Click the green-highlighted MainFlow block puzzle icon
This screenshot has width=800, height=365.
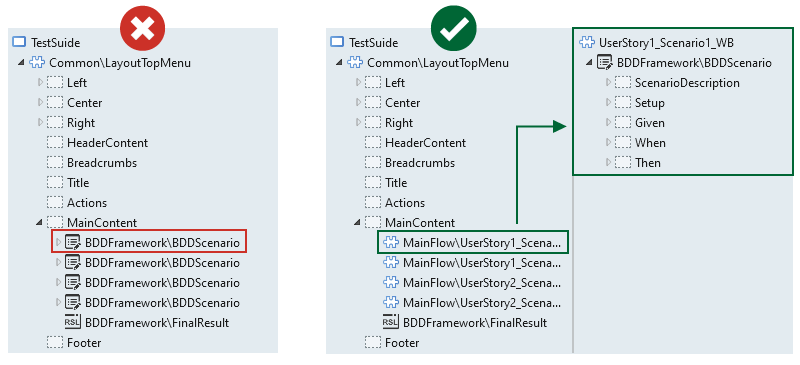point(390,242)
